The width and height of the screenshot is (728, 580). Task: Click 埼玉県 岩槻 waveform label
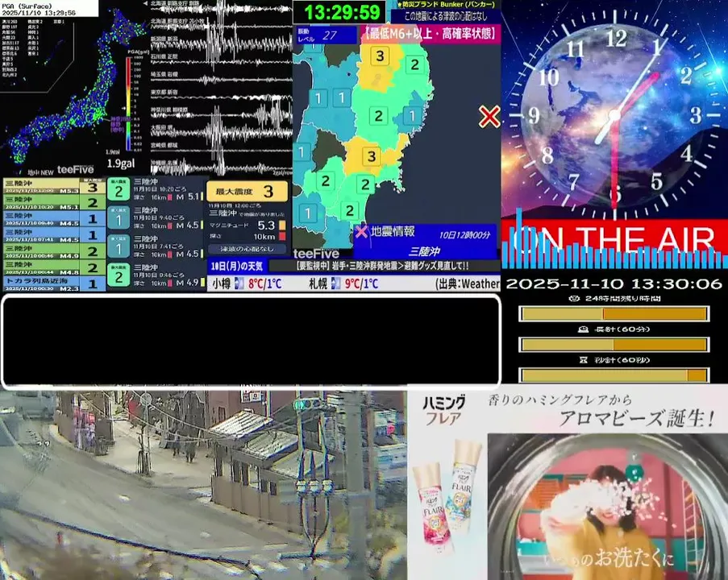164,74
